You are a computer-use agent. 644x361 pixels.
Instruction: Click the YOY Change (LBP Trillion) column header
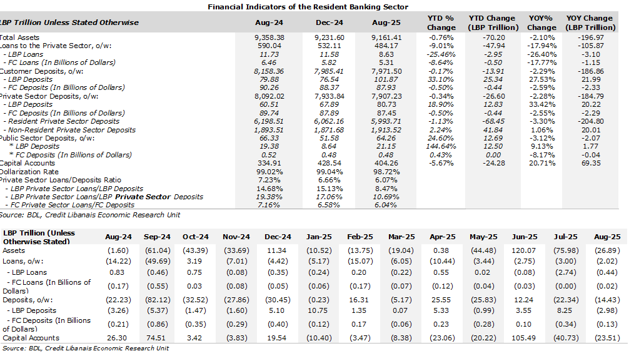[590, 23]
